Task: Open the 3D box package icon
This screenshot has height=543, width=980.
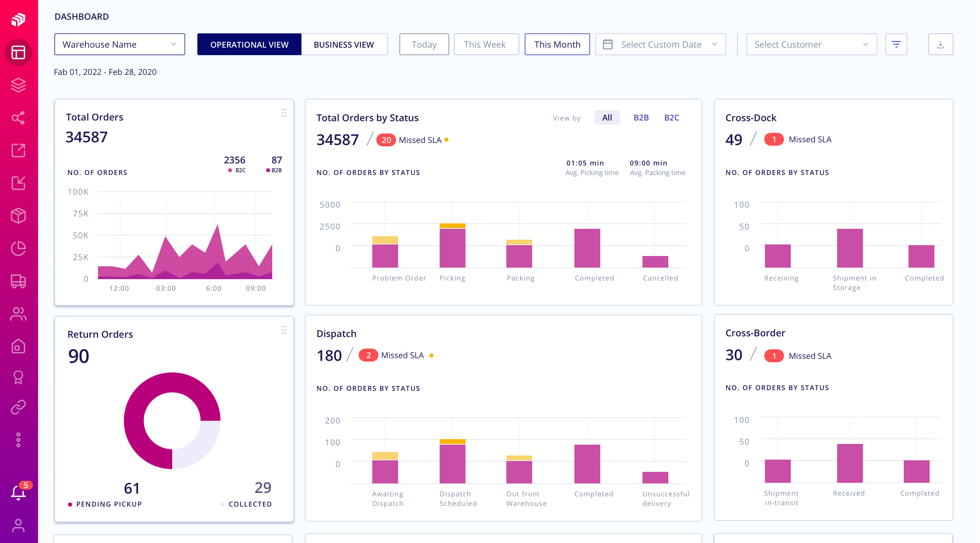Action: (18, 216)
